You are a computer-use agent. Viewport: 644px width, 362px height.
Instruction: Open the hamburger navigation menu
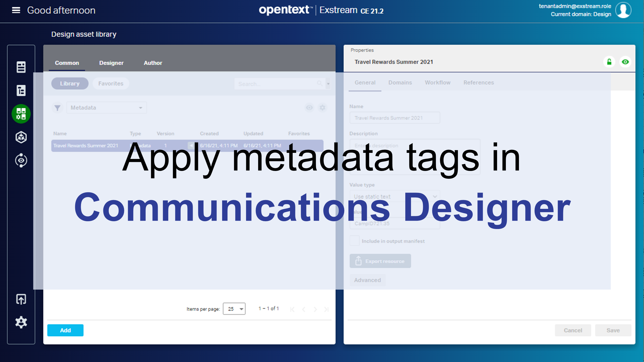pos(16,10)
